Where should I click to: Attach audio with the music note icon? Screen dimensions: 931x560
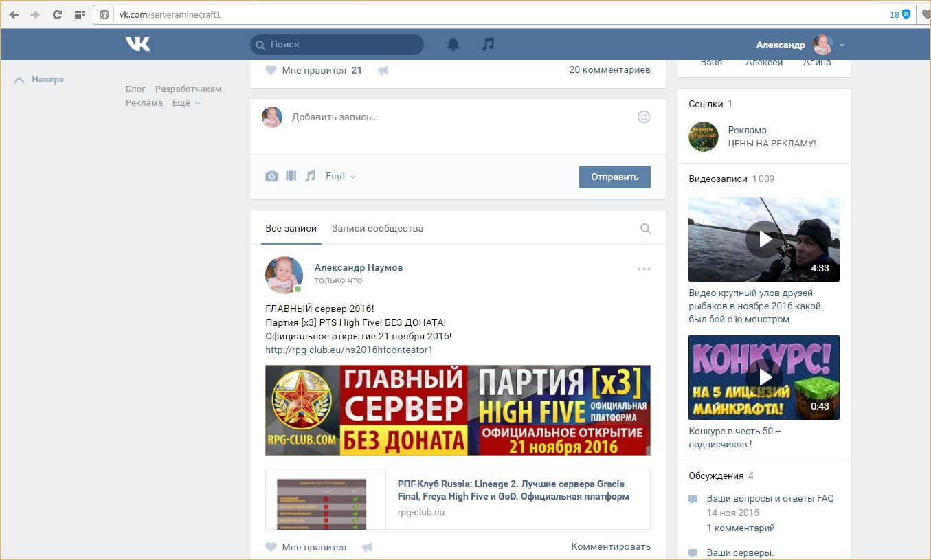(311, 176)
